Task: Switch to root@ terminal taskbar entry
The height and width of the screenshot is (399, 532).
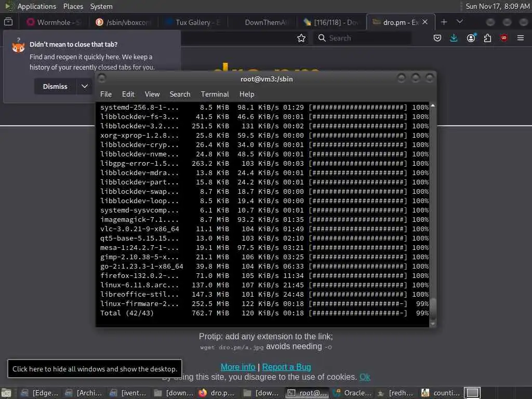Action: (307, 393)
